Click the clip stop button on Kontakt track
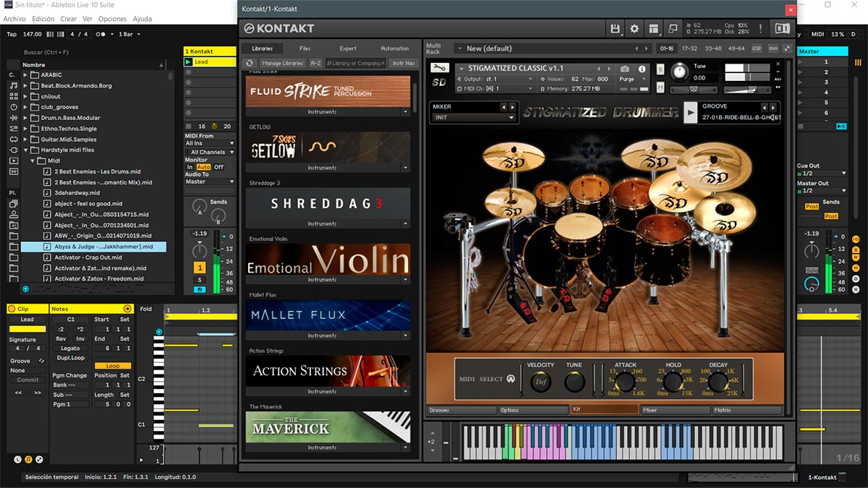The height and width of the screenshot is (488, 868). pos(188,126)
